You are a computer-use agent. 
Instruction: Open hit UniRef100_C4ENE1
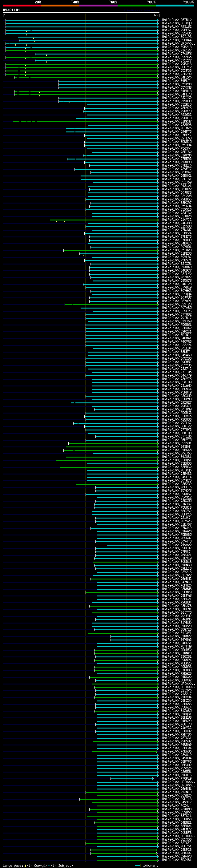177,822
